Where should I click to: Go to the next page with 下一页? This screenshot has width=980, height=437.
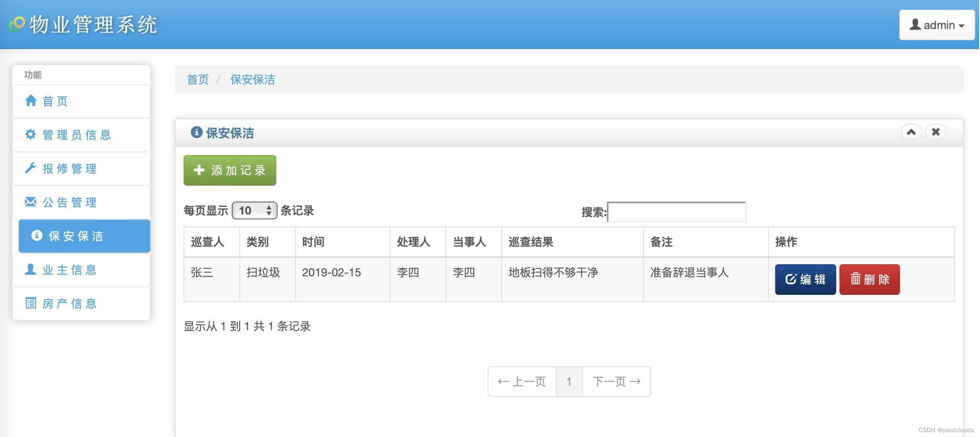pyautogui.click(x=617, y=382)
